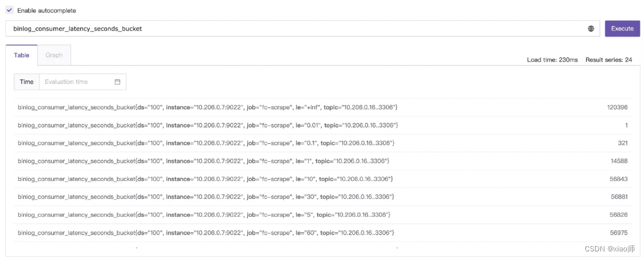This screenshot has width=644, height=258.
Task: Select the le="60" bucket series row
Action: [x=323, y=232]
